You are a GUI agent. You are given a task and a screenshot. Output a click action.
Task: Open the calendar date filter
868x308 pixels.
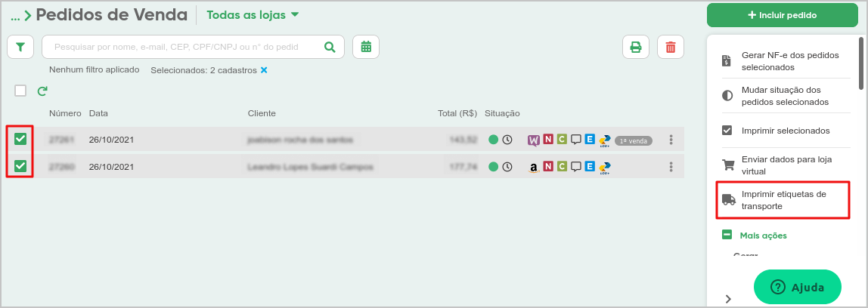pyautogui.click(x=366, y=47)
